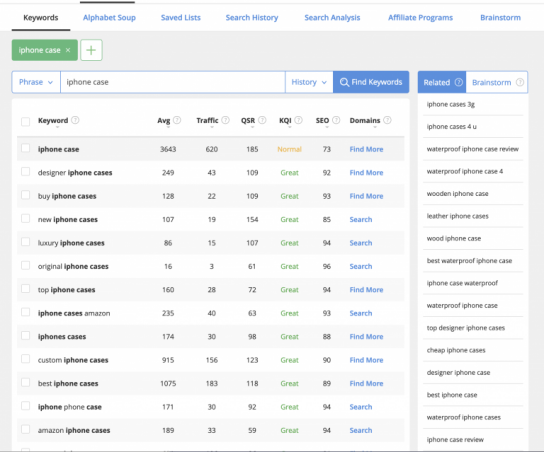Open the History dropdown
Image resolution: width=544 pixels, height=453 pixels.
pos(309,82)
